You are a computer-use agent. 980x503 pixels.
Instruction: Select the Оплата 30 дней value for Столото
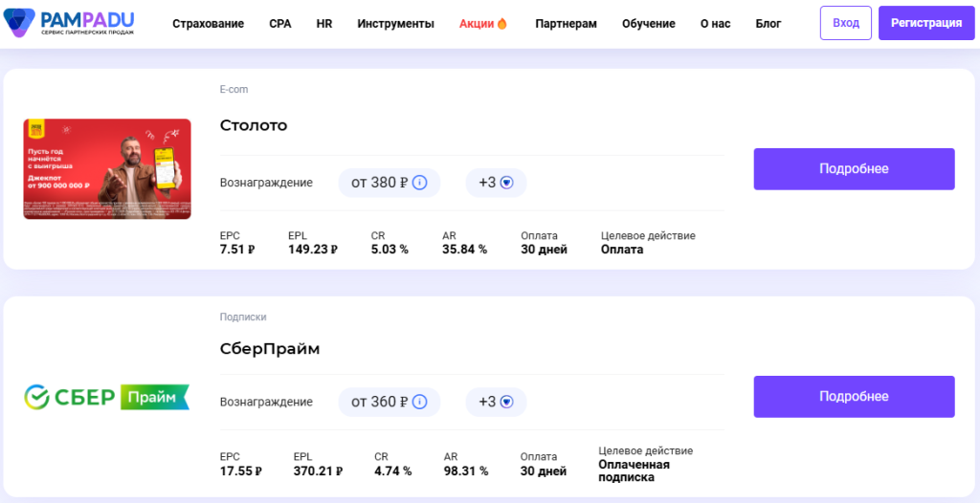tap(544, 250)
